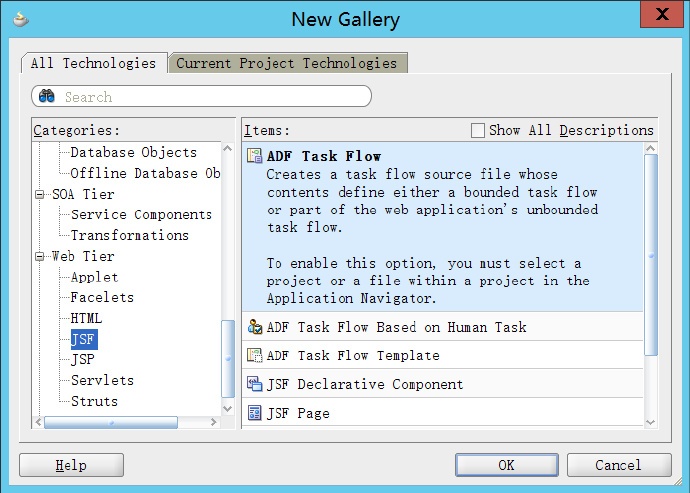Select JSP category

(83, 360)
